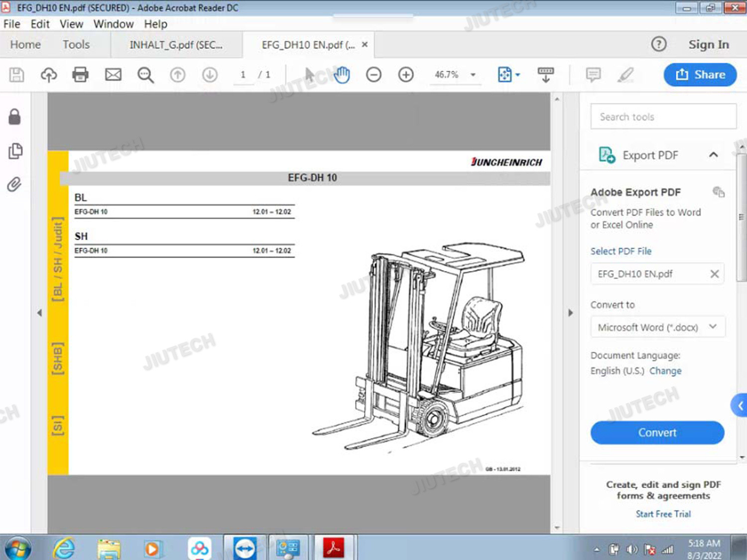Screen dimensions: 747x560
Task: Choose the selection arrow tool
Action: (310, 75)
